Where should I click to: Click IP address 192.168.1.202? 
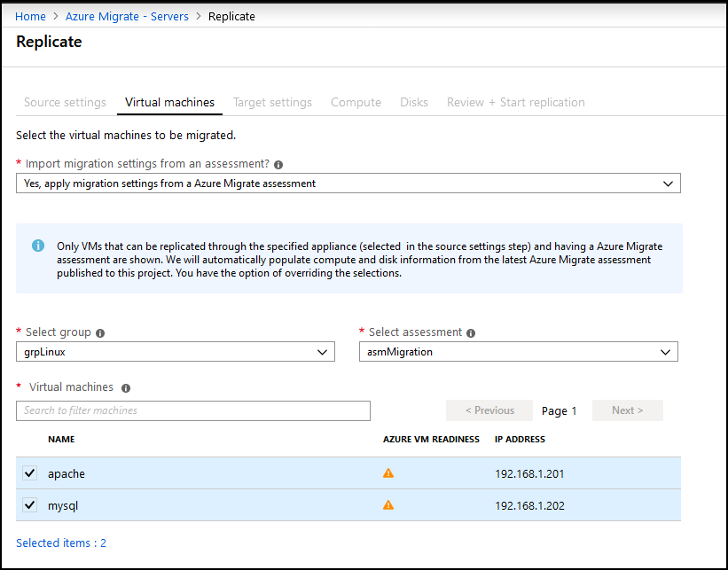point(529,505)
